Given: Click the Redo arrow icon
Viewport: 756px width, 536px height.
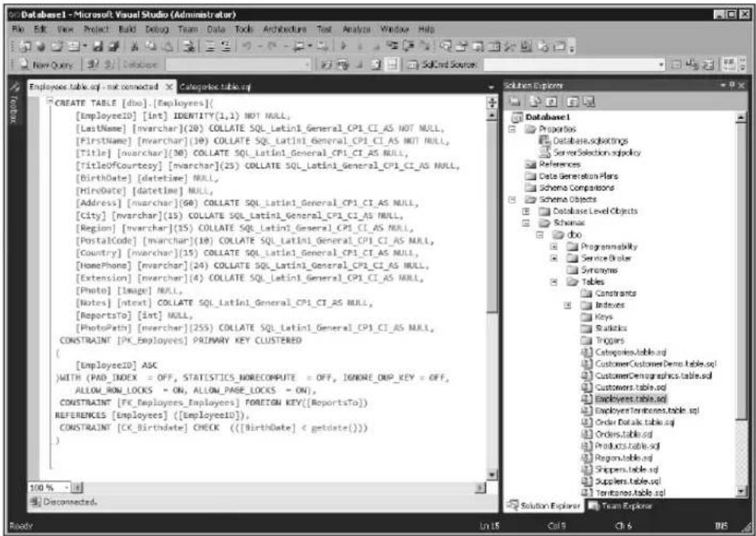Looking at the screenshot, I should 272,46.
